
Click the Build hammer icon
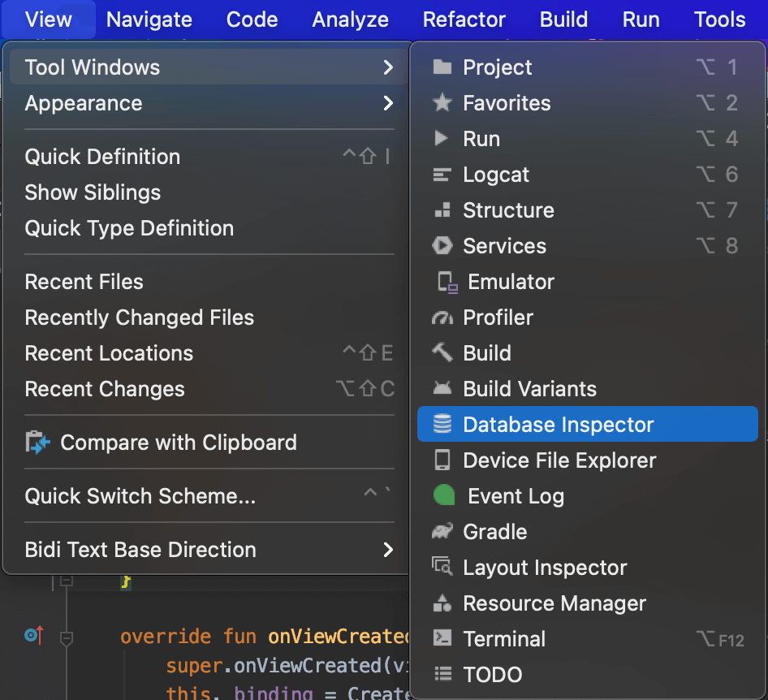pos(442,352)
